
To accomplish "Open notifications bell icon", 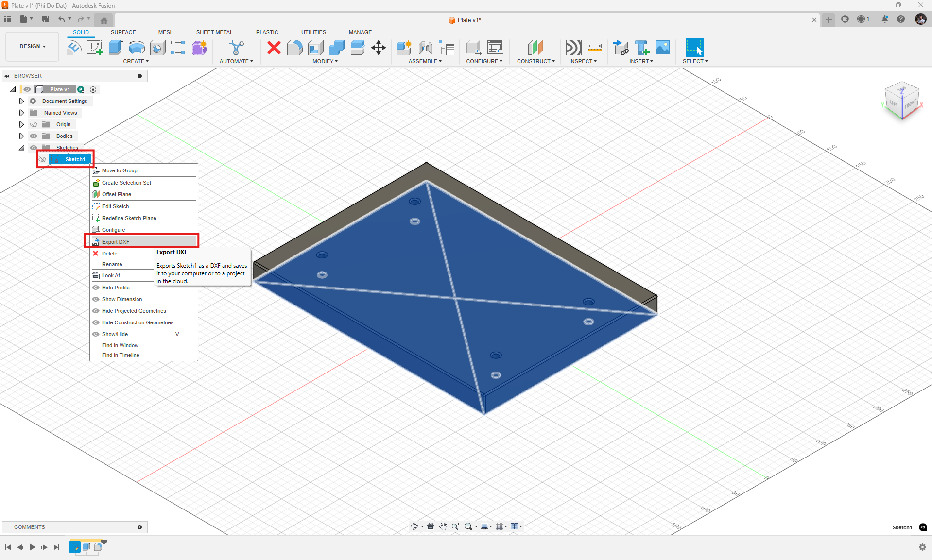I will 885,19.
